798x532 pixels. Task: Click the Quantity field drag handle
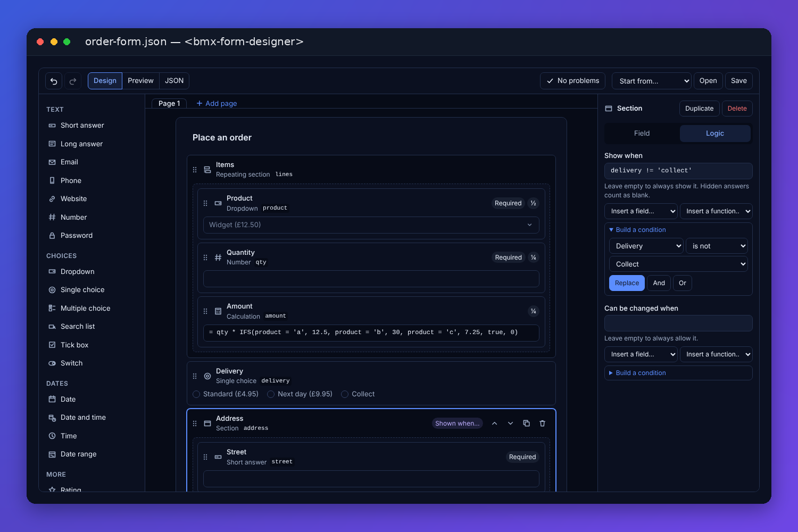205,257
